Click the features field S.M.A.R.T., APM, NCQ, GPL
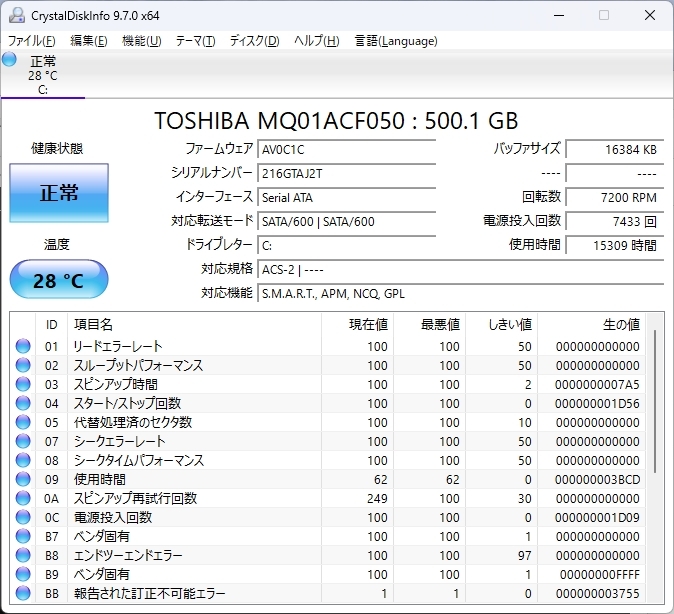Viewport: 674px width, 614px height. click(x=460, y=294)
